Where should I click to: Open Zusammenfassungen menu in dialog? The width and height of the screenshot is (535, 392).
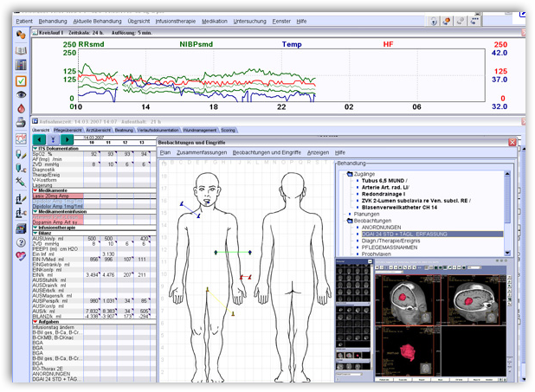coord(202,152)
